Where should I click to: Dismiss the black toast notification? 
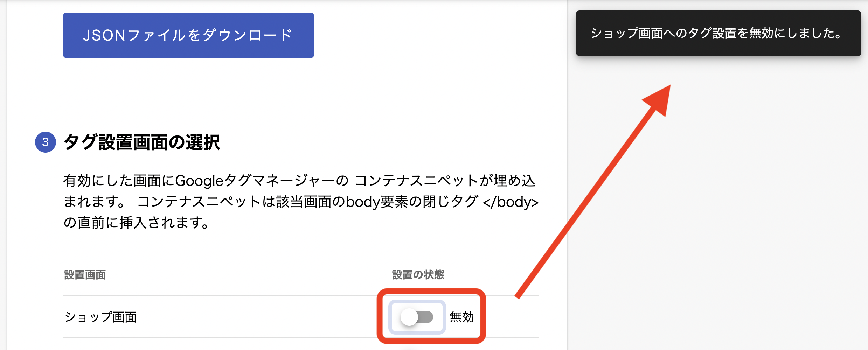tap(718, 33)
